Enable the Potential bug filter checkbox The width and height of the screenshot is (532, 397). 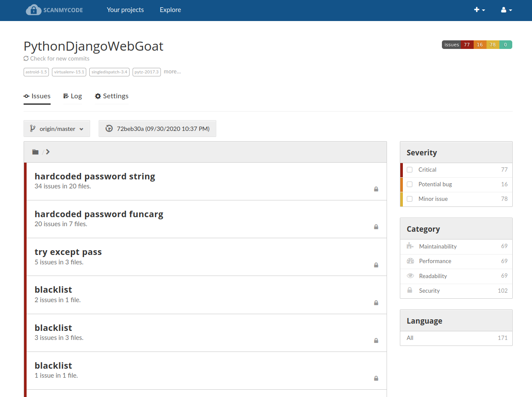click(x=410, y=185)
